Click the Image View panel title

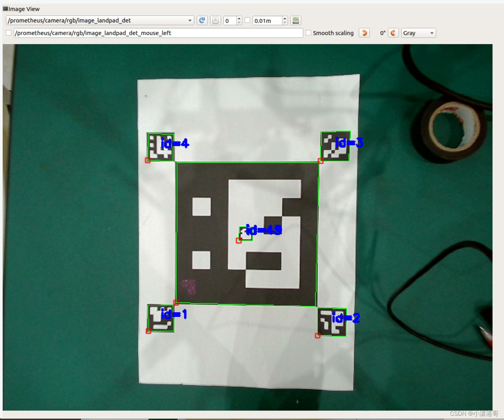[x=24, y=9]
